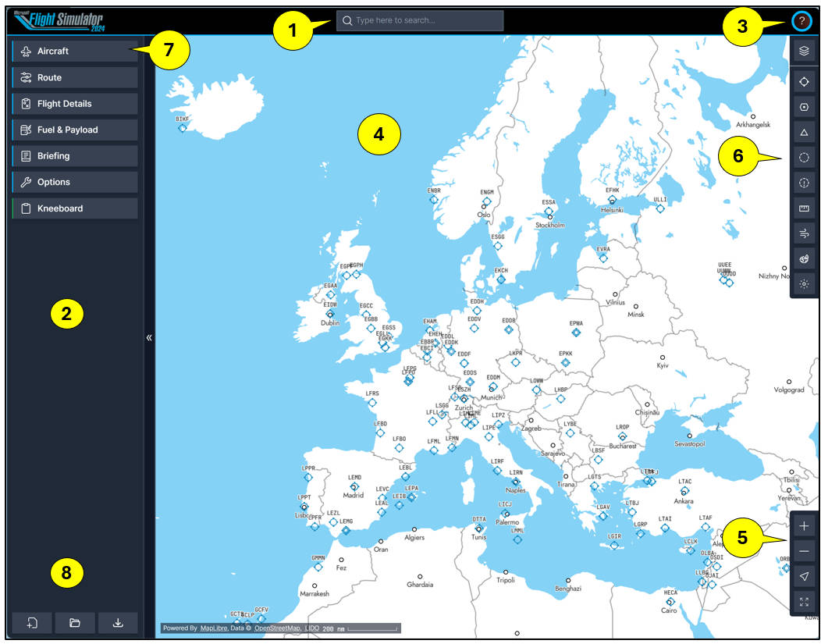
Task: Create a new flight plan
Action: pyautogui.click(x=32, y=623)
